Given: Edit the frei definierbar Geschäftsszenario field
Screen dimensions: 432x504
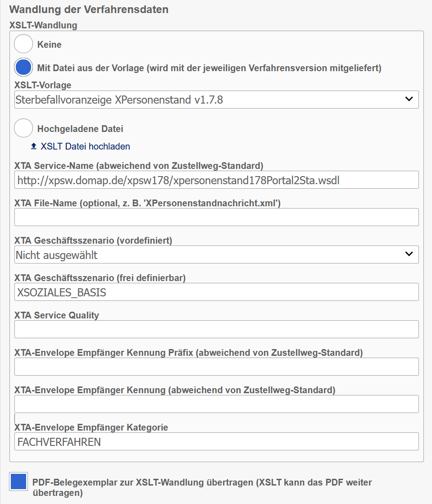Looking at the screenshot, I should (x=216, y=292).
